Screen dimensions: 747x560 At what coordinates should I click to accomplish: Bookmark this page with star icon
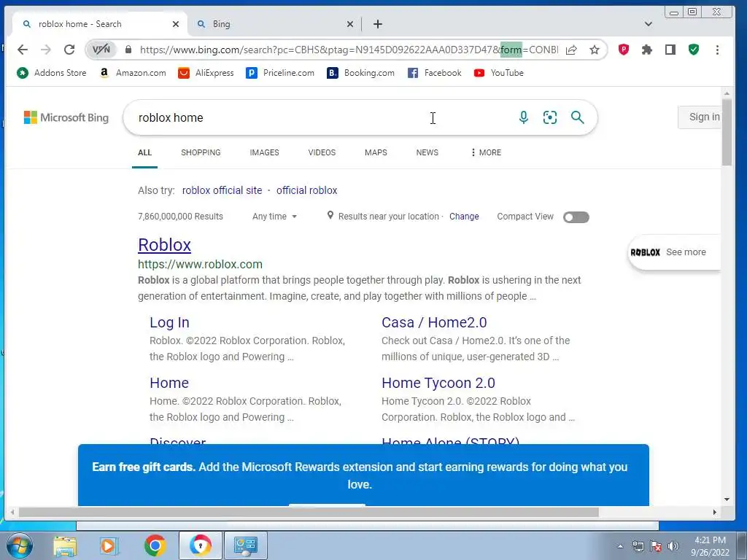coord(594,50)
